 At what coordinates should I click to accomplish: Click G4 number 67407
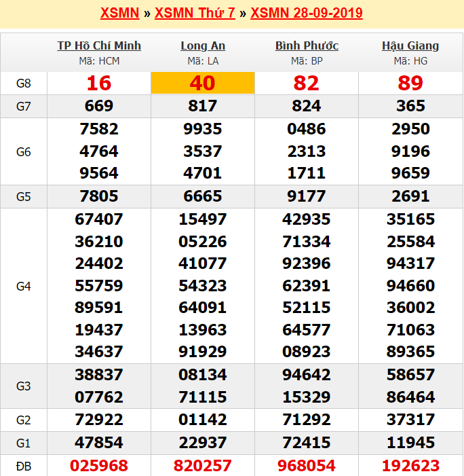point(99,219)
